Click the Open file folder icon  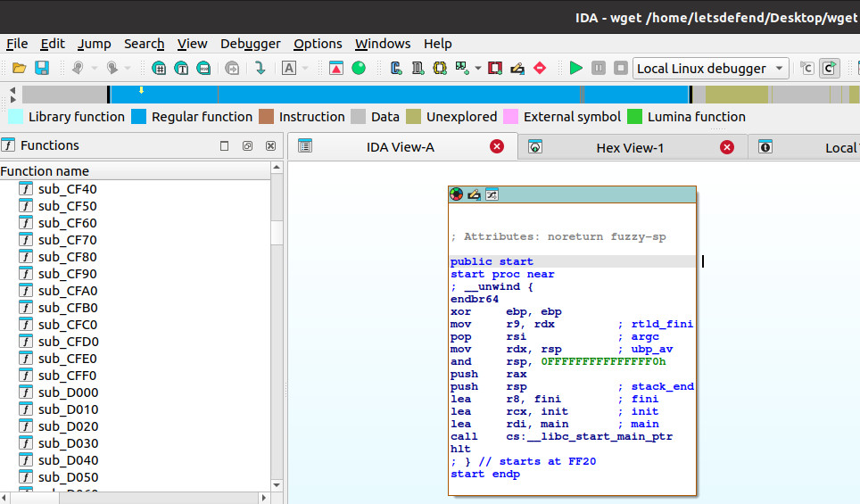tap(19, 68)
